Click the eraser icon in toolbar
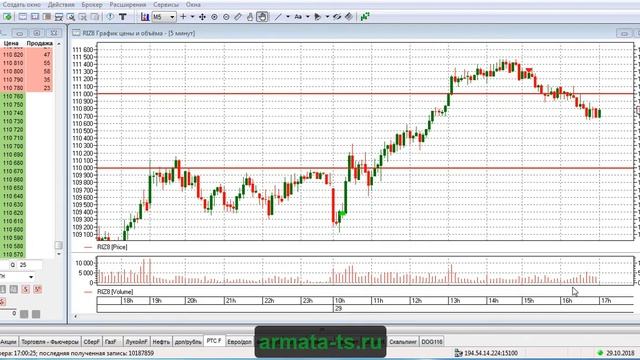 (x=349, y=17)
